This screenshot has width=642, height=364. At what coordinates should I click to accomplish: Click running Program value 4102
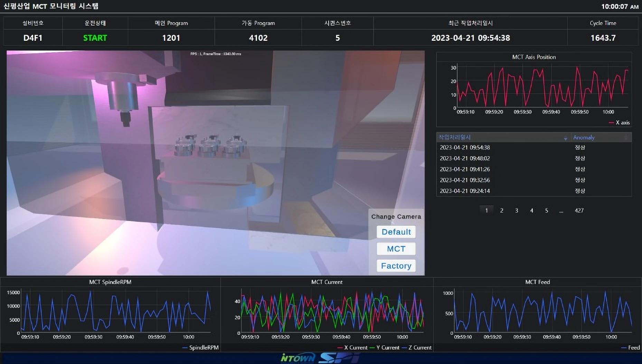click(x=258, y=38)
